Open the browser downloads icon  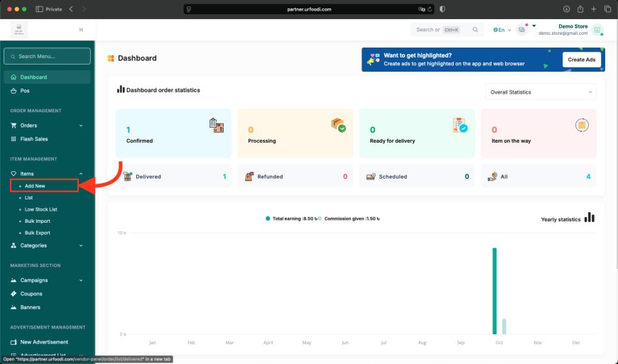tap(566, 9)
